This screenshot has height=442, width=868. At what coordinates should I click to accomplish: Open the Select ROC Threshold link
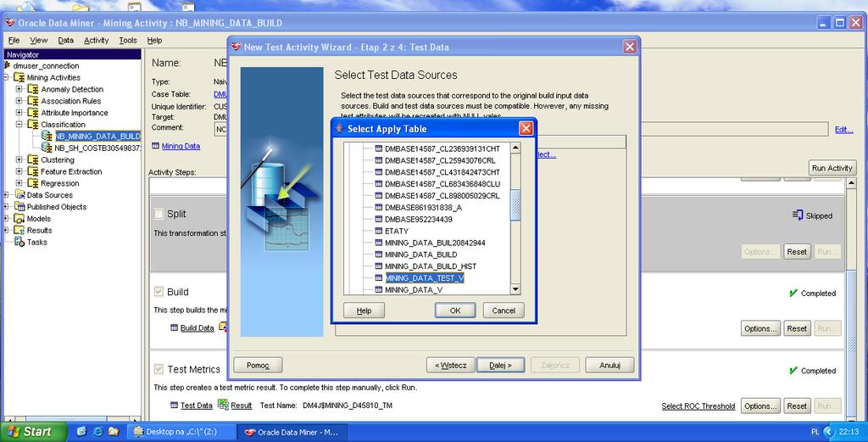698,406
